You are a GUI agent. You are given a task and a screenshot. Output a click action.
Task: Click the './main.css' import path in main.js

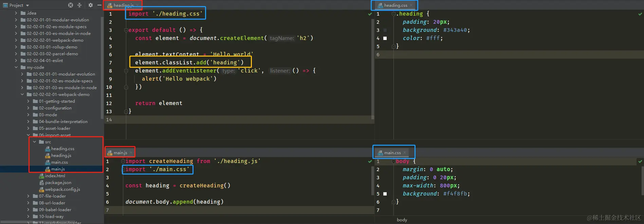[x=169, y=169]
